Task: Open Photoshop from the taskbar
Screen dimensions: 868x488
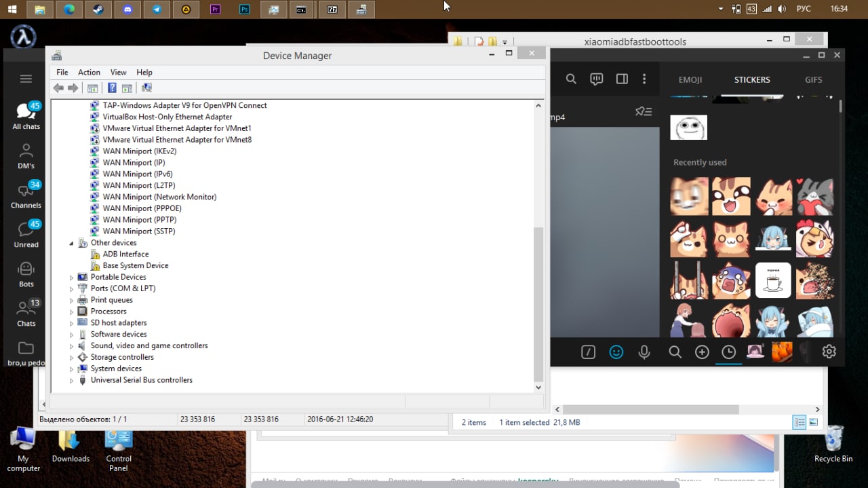Action: tap(244, 10)
